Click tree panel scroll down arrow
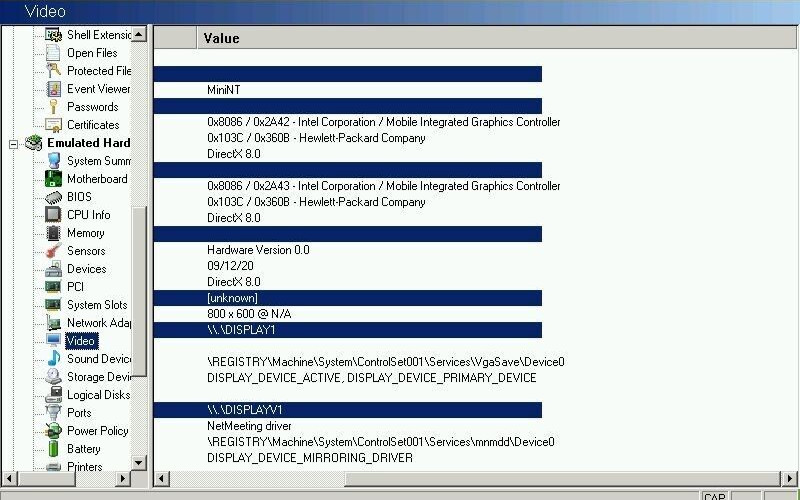 [x=139, y=463]
